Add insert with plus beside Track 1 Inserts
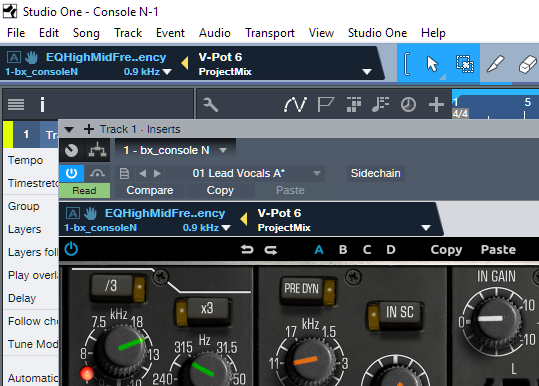The width and height of the screenshot is (539, 386). click(89, 129)
